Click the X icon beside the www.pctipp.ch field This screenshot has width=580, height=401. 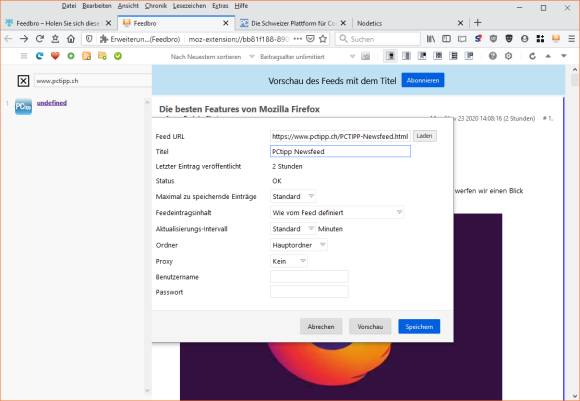(23, 81)
